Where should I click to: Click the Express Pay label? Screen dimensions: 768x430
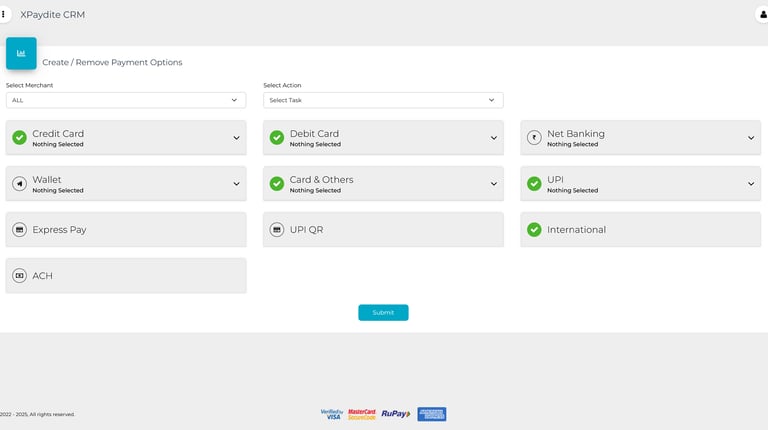click(59, 230)
